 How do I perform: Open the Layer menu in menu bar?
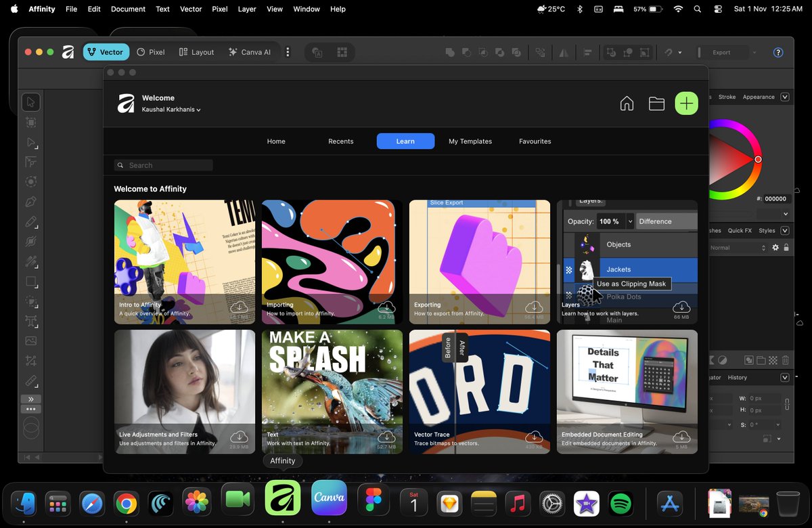(247, 9)
